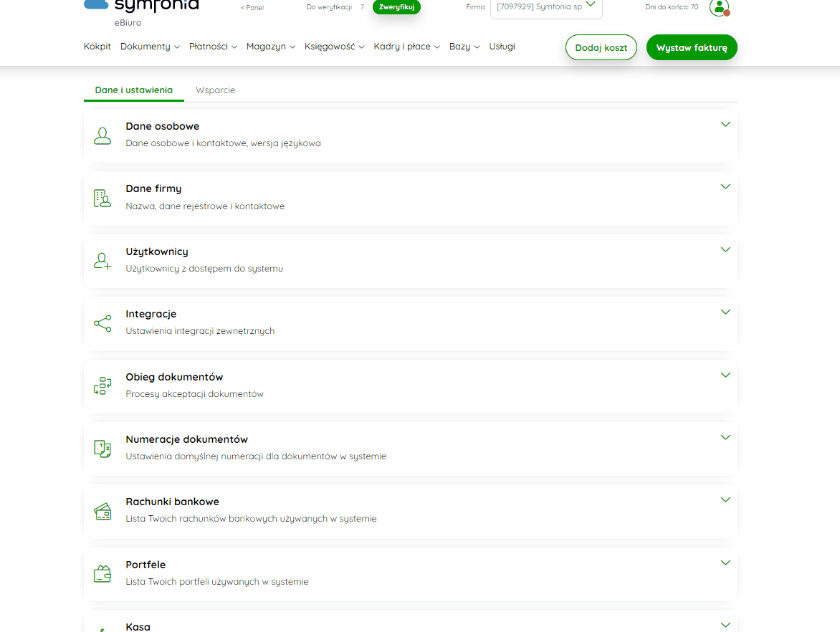This screenshot has width=840, height=632.
Task: Open the Bazy menu
Action: click(464, 47)
